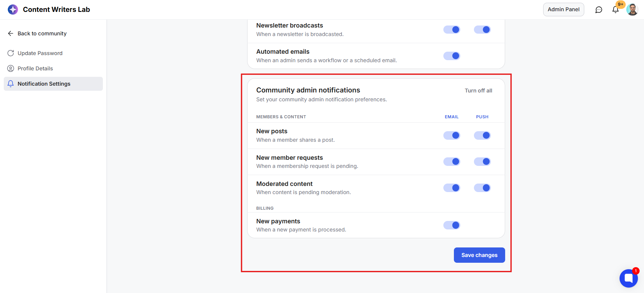Open the notifications bell with 9+ badge

pyautogui.click(x=615, y=10)
